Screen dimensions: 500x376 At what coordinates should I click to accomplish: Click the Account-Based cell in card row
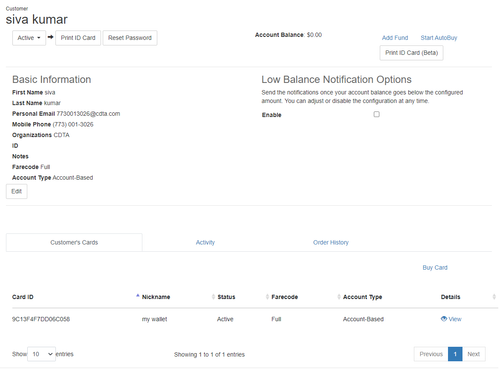363,319
